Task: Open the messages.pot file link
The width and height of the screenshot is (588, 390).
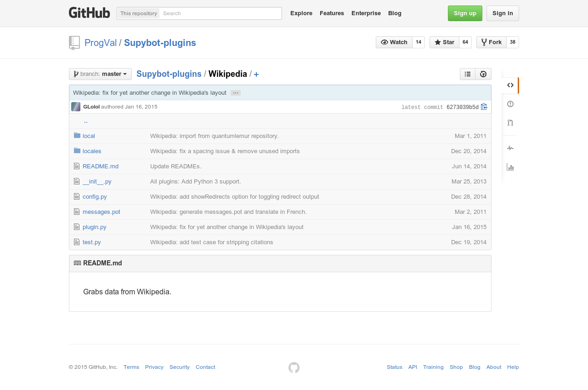Action: click(102, 212)
